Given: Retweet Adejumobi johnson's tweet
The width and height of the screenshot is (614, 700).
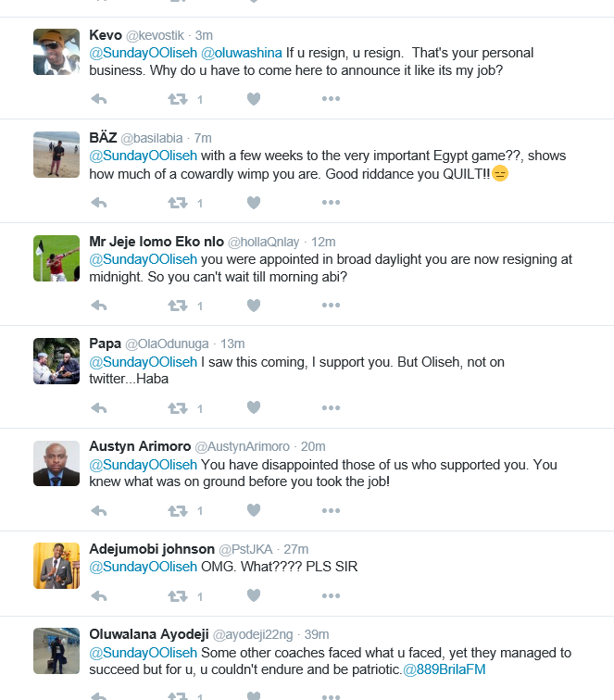Looking at the screenshot, I should coord(178,596).
